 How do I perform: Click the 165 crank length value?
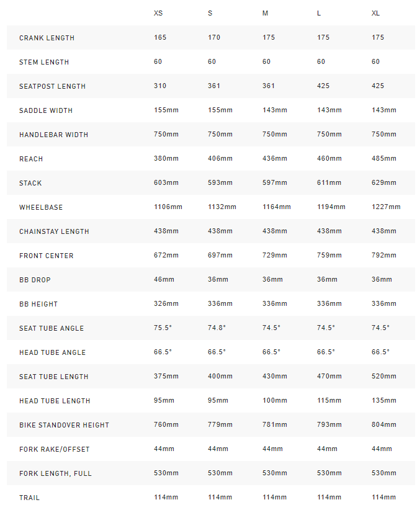(160, 37)
